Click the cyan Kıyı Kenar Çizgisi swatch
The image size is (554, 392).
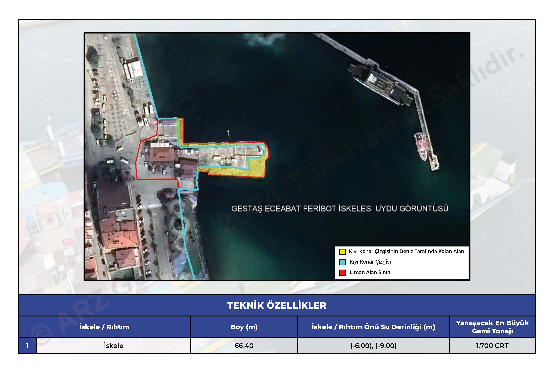(x=342, y=262)
